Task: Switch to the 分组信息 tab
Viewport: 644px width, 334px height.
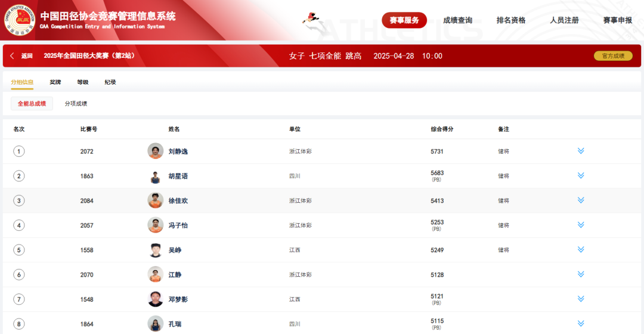Action: pyautogui.click(x=22, y=82)
